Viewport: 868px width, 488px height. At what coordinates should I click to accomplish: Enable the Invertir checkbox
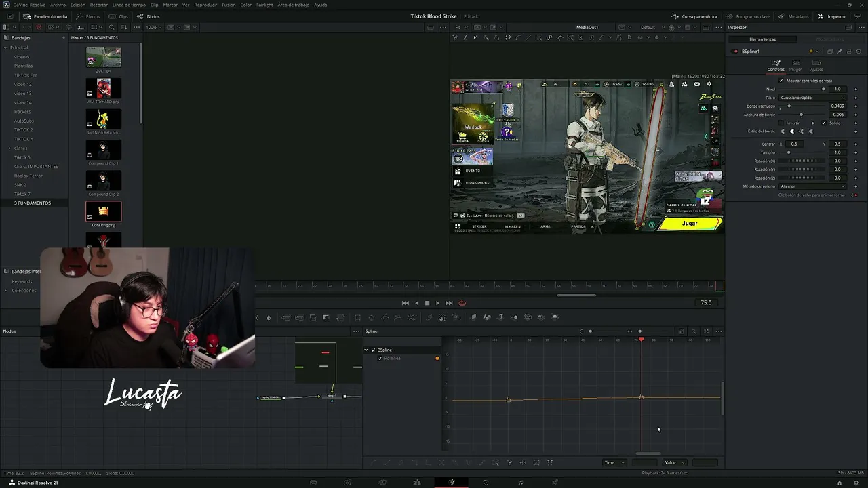781,123
